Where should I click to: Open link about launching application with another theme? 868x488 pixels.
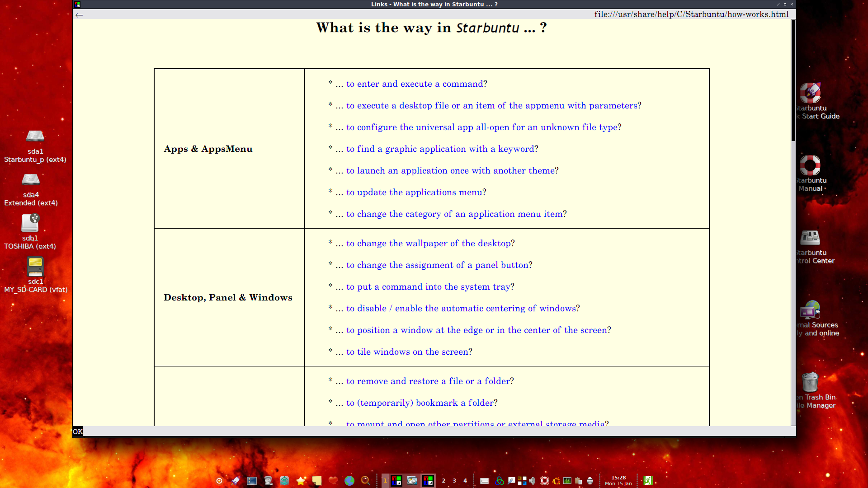(x=450, y=171)
